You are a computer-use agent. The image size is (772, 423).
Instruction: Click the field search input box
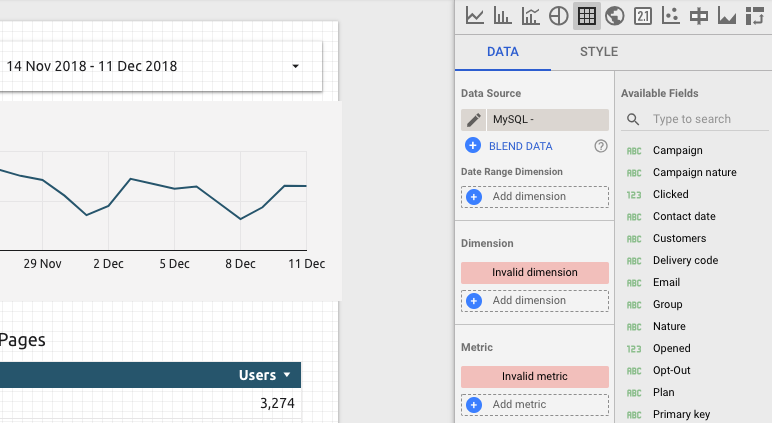pyautogui.click(x=700, y=119)
